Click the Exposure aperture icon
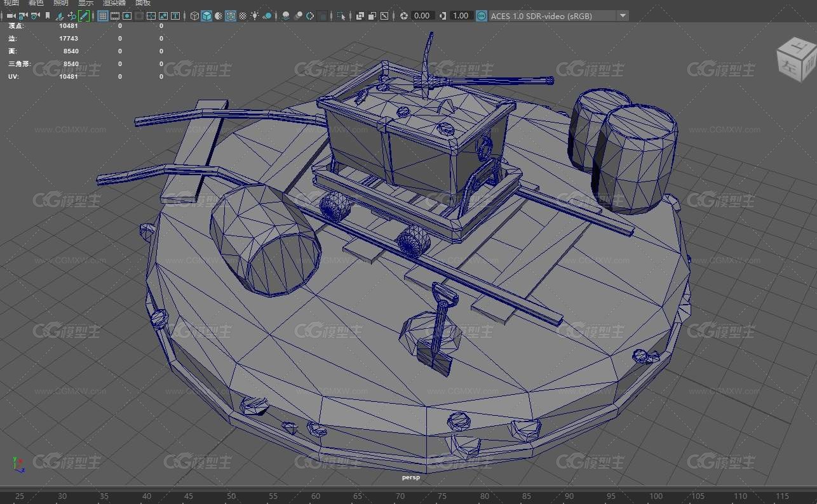817x504 pixels. click(403, 16)
